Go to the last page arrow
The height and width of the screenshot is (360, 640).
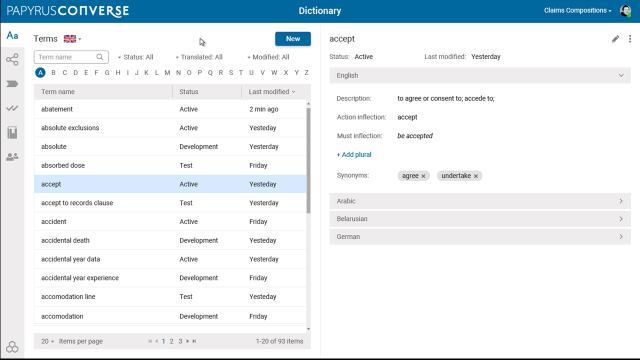[194, 341]
